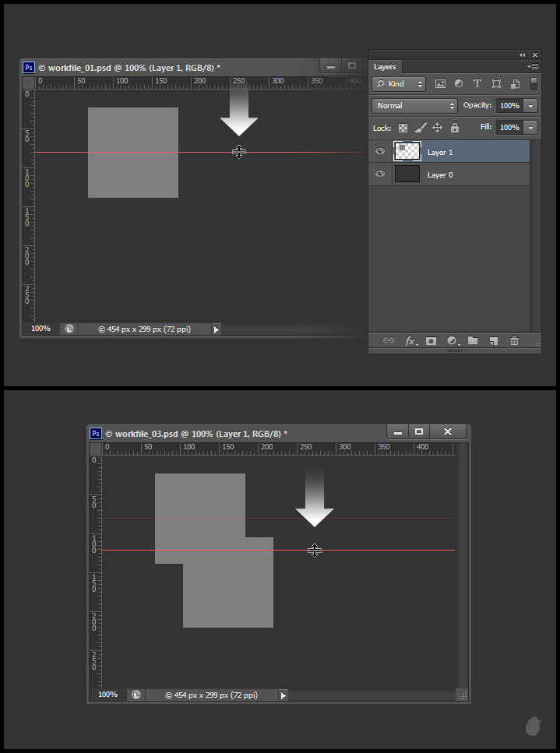The height and width of the screenshot is (753, 560).
Task: Click the Layer 1 thumbnail
Action: (407, 152)
